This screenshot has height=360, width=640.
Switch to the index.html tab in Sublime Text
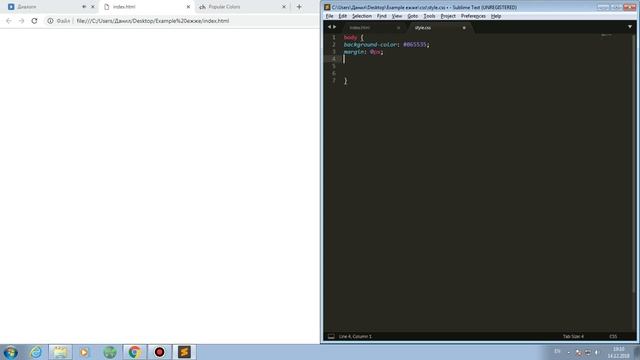(x=360, y=28)
